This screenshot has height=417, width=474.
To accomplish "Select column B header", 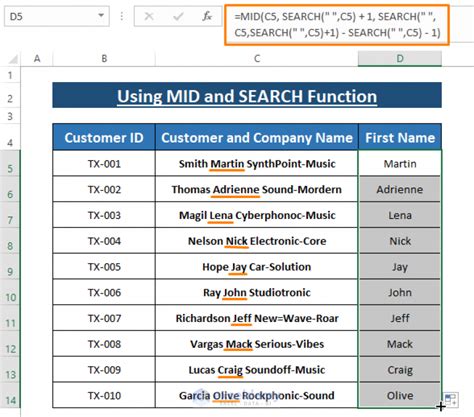I will point(104,59).
